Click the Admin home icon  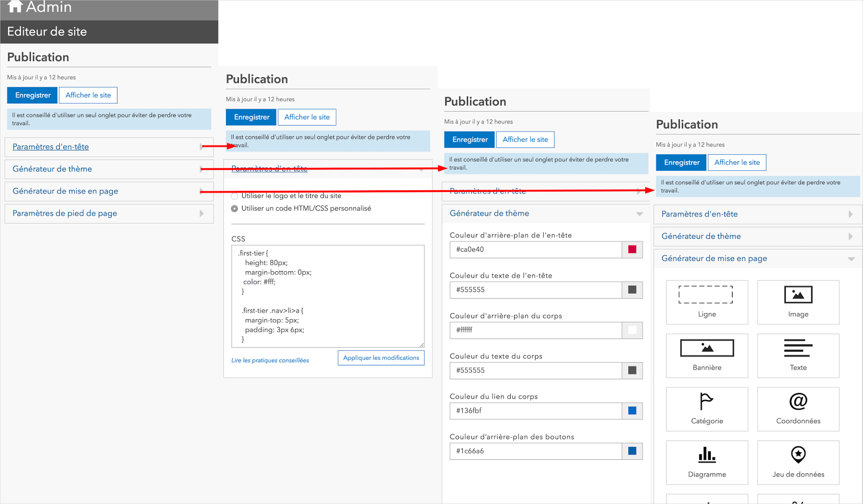click(x=15, y=6)
